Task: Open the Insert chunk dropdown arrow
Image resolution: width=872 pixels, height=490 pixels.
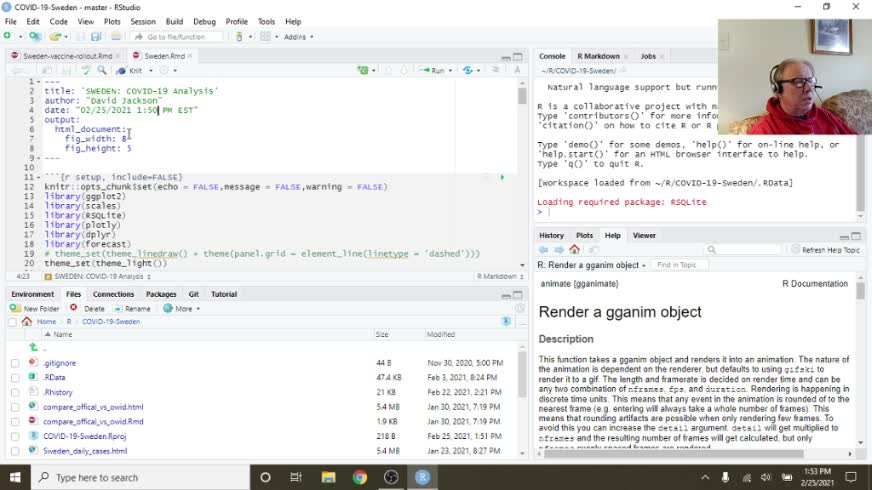Action: click(374, 71)
